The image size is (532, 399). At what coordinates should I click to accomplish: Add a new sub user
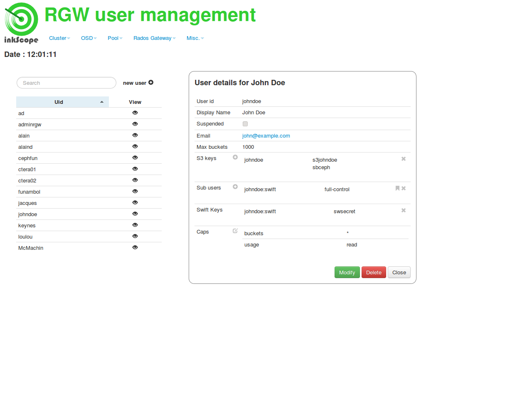pos(235,187)
